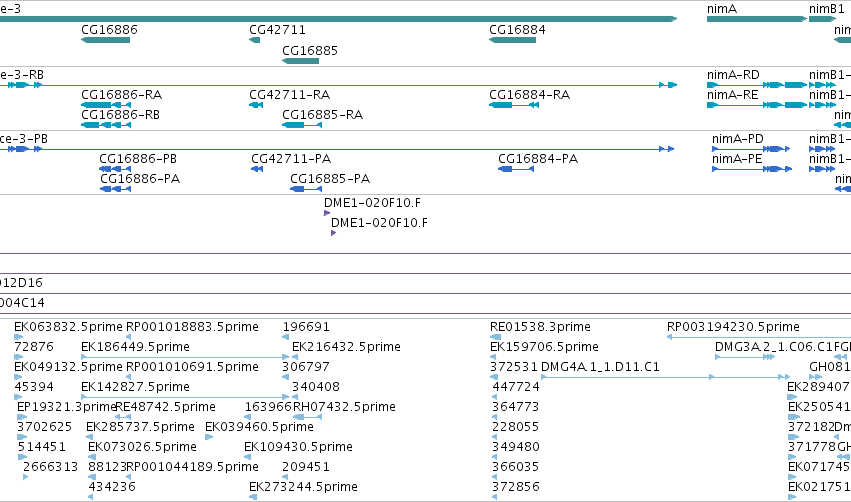851x502 pixels.
Task: Click the nimA-RD transcript label
Action: (733, 74)
